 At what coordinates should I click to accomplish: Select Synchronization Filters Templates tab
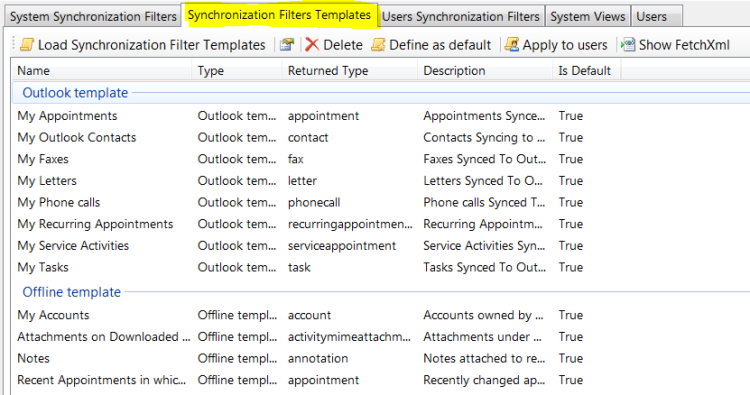279,15
